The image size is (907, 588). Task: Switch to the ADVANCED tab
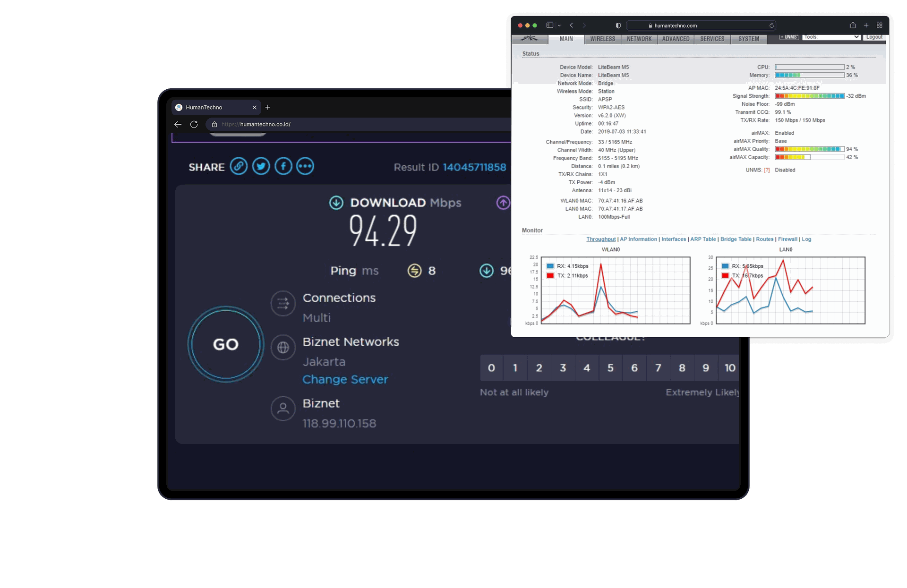pyautogui.click(x=676, y=39)
